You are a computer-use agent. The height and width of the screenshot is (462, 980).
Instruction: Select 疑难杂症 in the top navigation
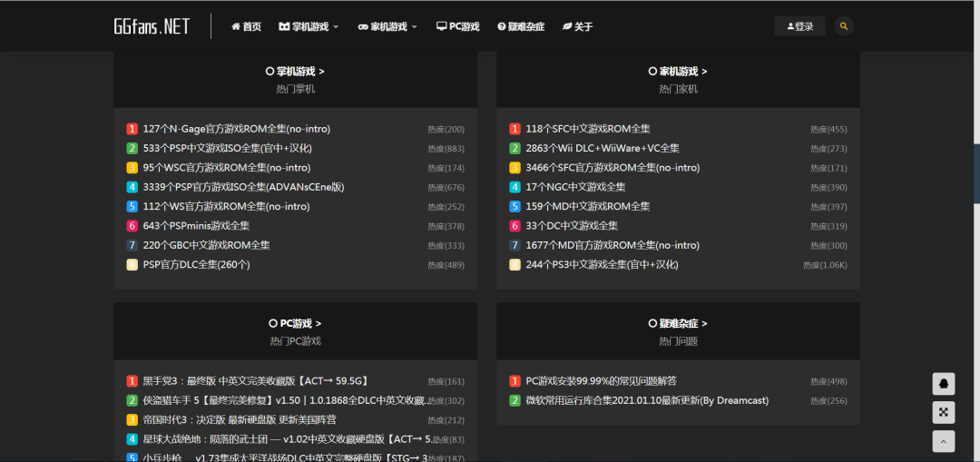(521, 26)
